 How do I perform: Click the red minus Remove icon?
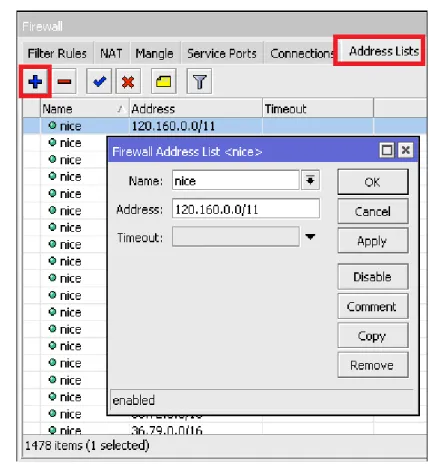[64, 81]
